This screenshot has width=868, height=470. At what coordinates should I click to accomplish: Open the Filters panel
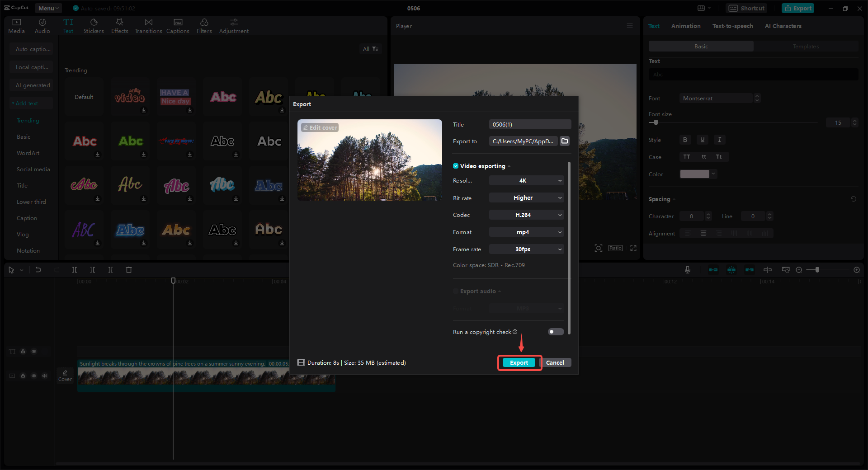point(204,25)
